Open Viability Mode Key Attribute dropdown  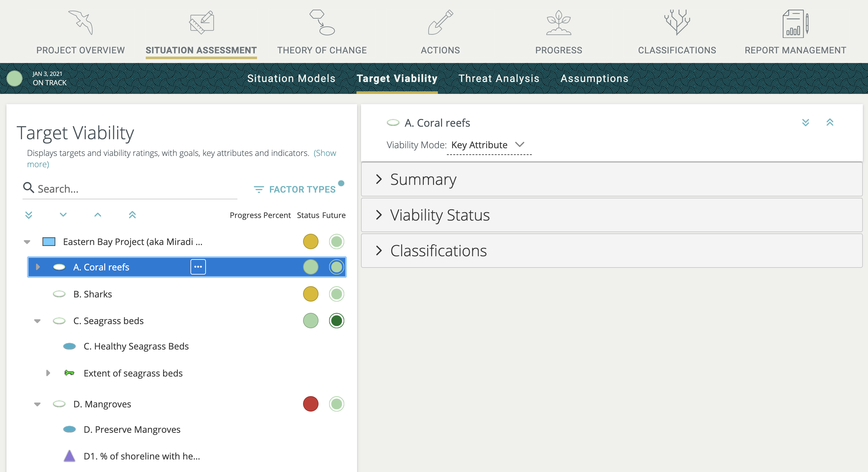(x=488, y=145)
